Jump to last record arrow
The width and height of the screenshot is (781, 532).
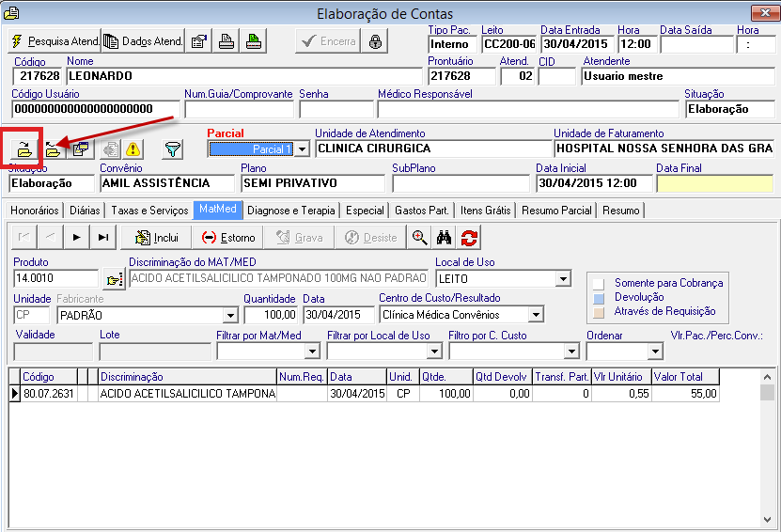[x=103, y=237]
